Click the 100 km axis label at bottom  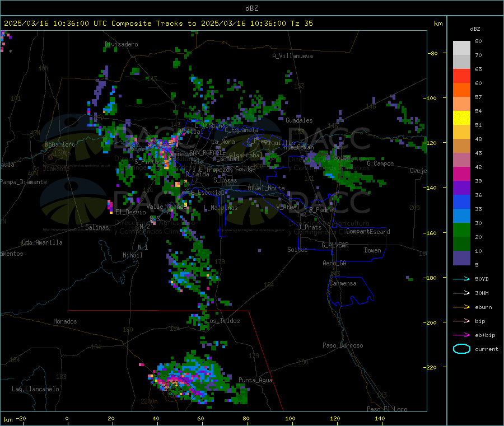click(290, 418)
